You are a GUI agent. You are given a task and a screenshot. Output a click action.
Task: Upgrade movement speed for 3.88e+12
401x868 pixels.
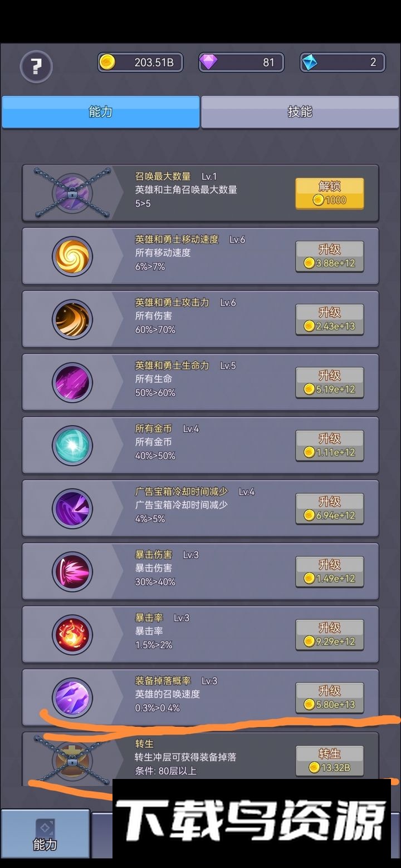pyautogui.click(x=330, y=257)
